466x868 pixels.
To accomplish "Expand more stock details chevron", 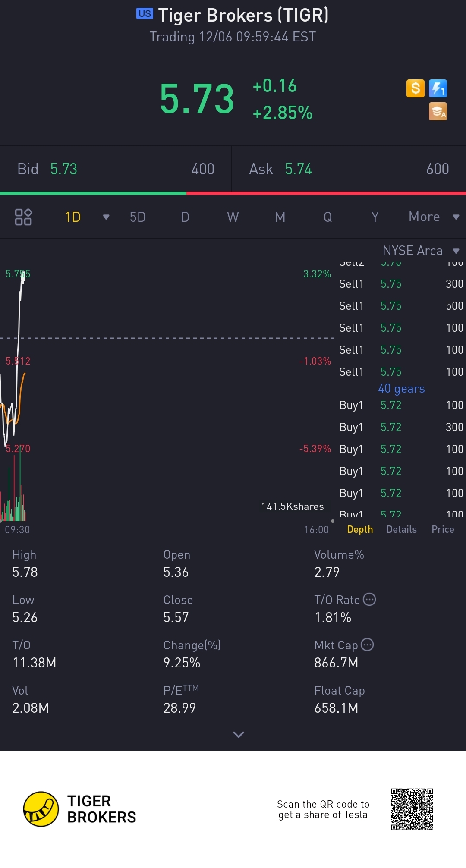I will click(239, 734).
